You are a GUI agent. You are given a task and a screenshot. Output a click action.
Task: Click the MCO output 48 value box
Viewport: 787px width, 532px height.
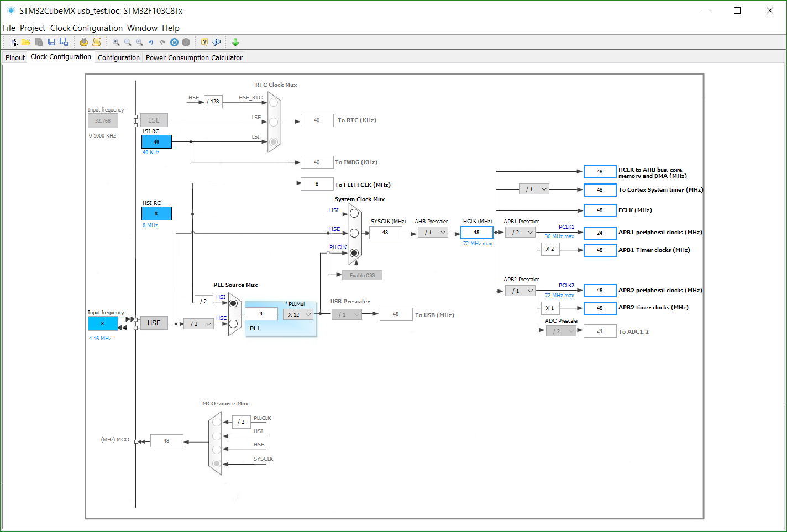click(x=166, y=441)
